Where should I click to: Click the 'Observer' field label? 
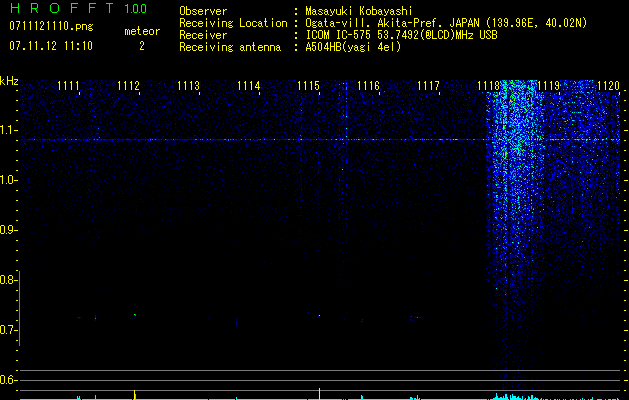click(203, 11)
